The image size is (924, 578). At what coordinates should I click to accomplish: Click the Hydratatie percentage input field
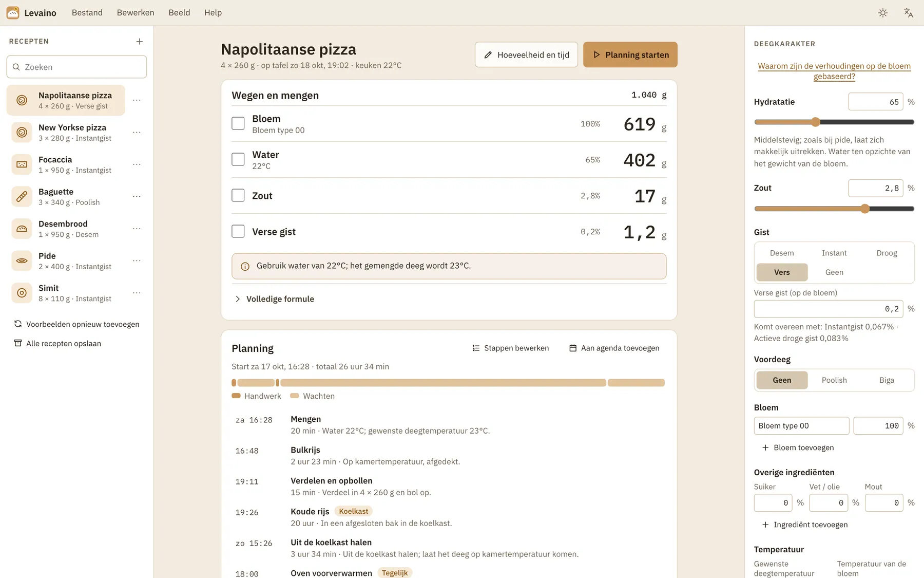click(x=875, y=102)
